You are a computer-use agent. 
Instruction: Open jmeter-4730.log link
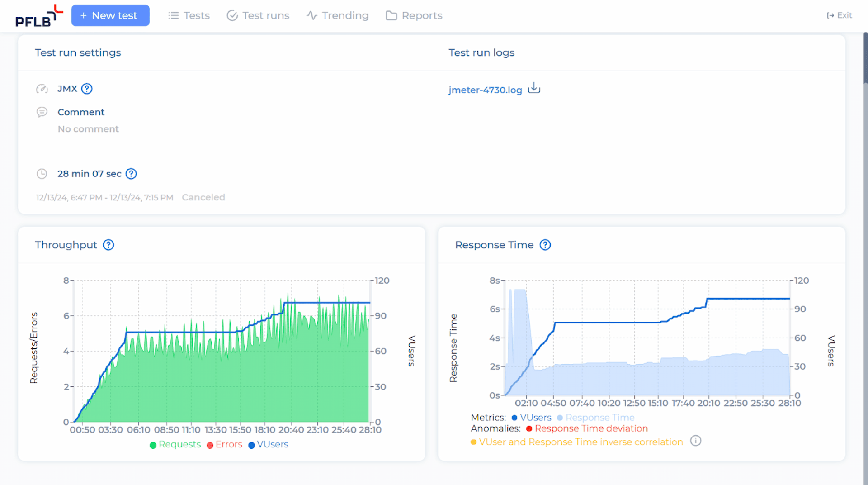point(485,90)
